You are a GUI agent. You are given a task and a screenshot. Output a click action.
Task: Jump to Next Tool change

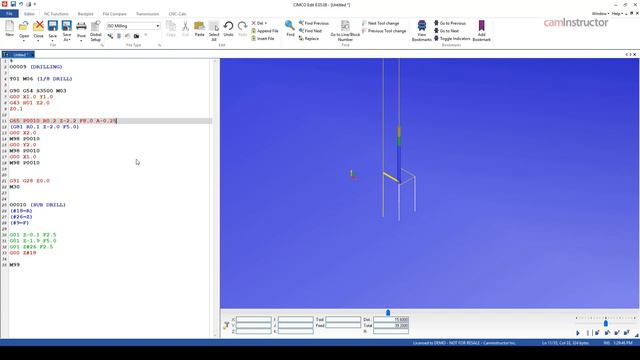click(381, 23)
